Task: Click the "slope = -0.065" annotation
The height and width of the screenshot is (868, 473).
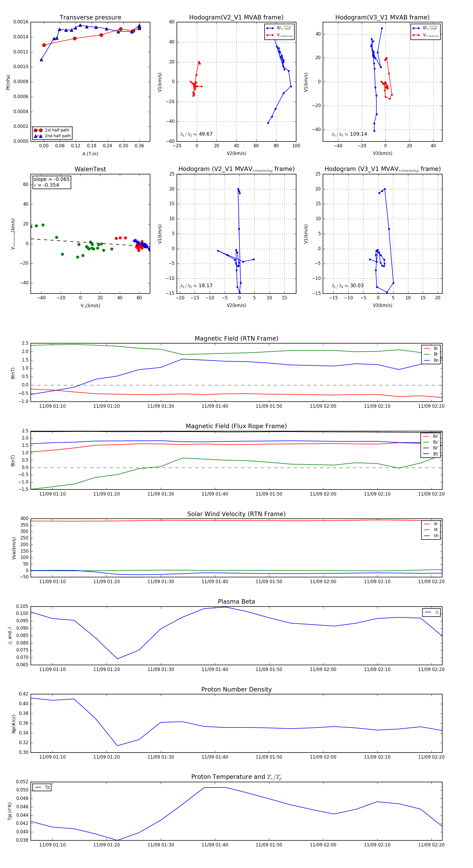Action: 52,179
